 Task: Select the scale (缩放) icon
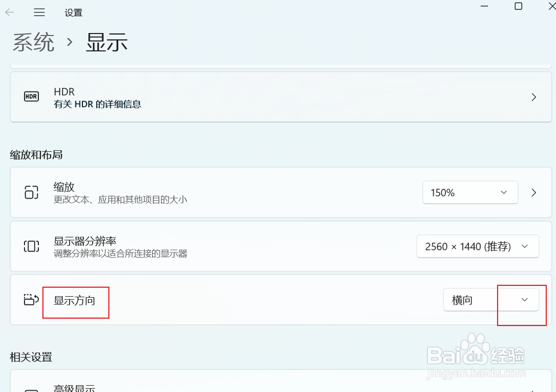pos(31,192)
